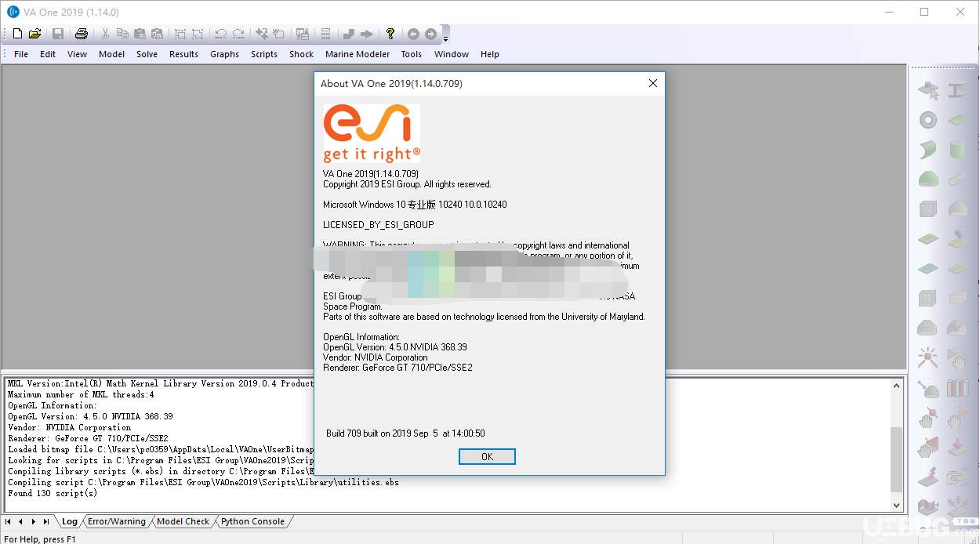Click the last-tab navigation arrow
The height and width of the screenshot is (544, 980).
(46, 521)
